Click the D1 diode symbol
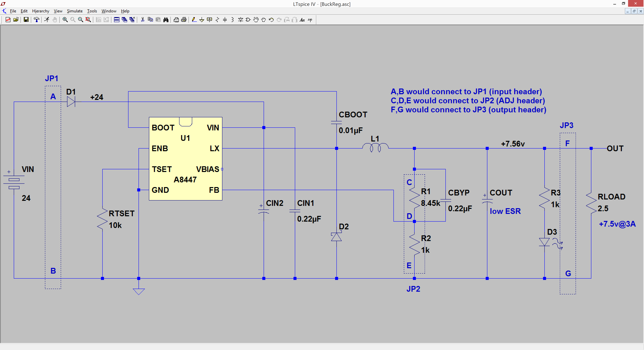 pyautogui.click(x=71, y=102)
